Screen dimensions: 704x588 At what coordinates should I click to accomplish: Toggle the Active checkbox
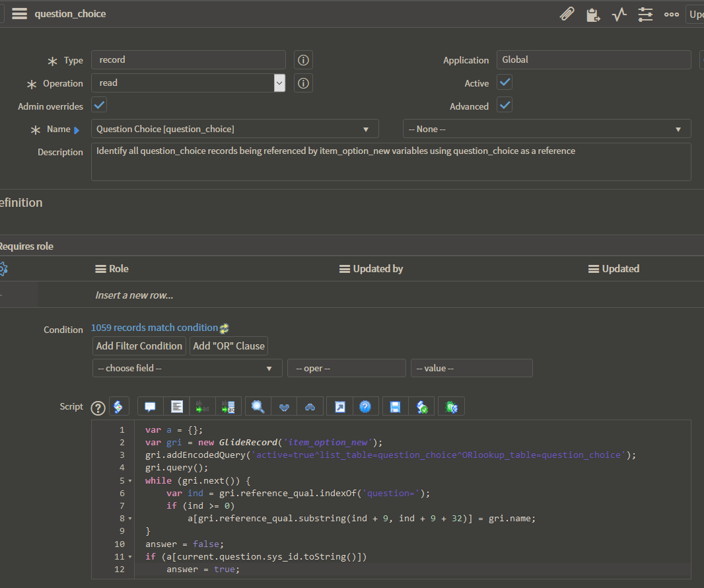click(505, 83)
